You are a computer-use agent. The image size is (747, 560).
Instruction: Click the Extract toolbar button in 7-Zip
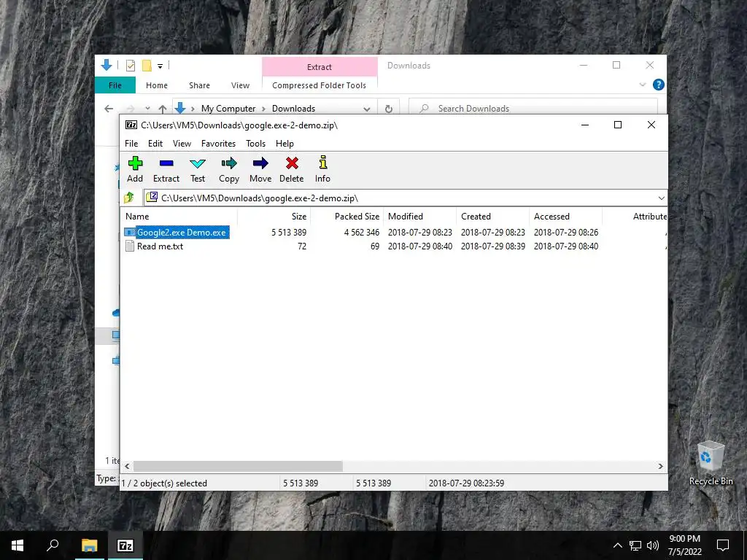(166, 169)
